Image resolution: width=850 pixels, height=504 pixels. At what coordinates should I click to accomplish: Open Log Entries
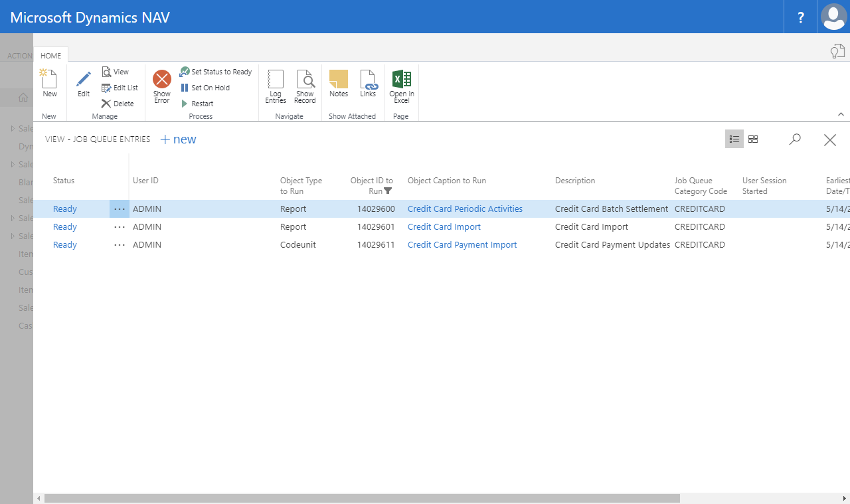[276, 87]
